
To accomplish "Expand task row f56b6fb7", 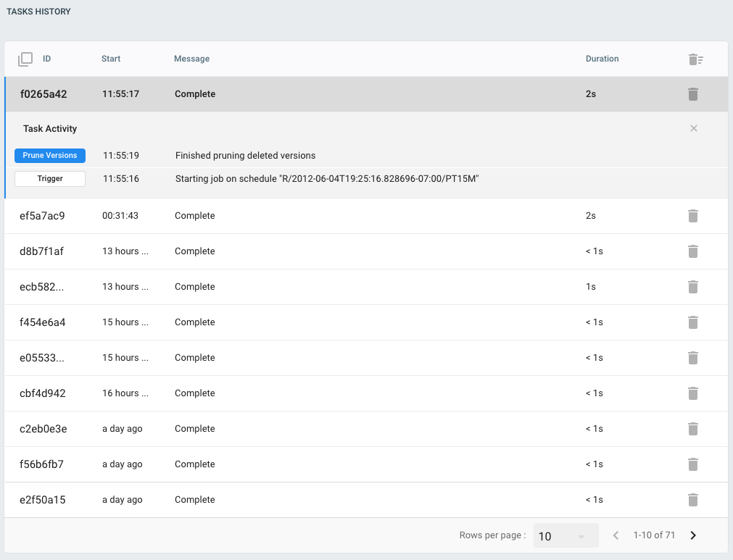I will (x=42, y=464).
